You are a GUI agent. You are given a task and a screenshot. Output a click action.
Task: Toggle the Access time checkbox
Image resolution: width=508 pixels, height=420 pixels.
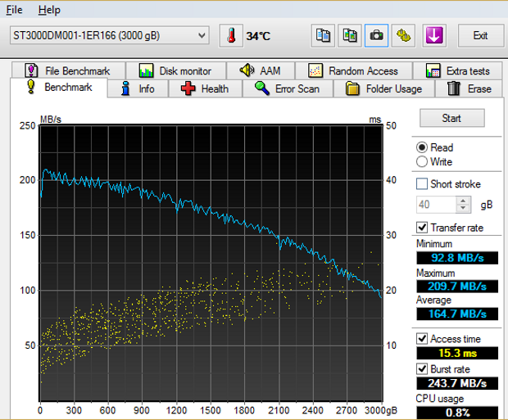[422, 339]
